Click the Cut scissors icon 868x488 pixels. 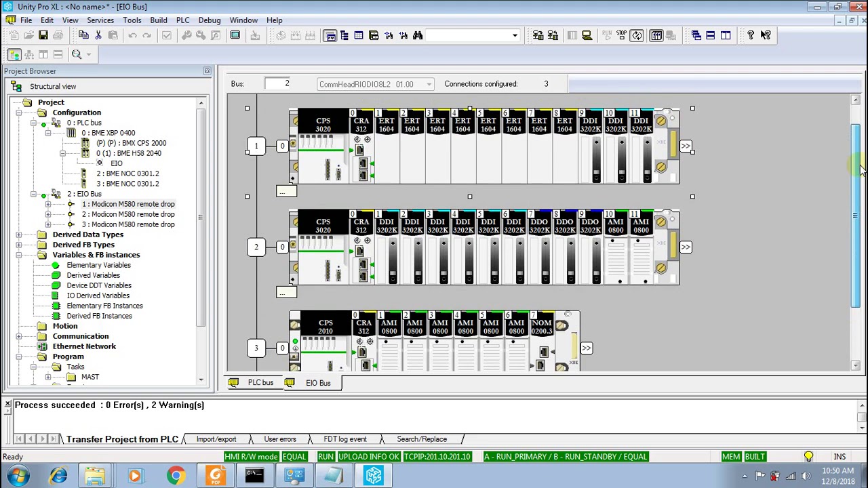click(98, 35)
